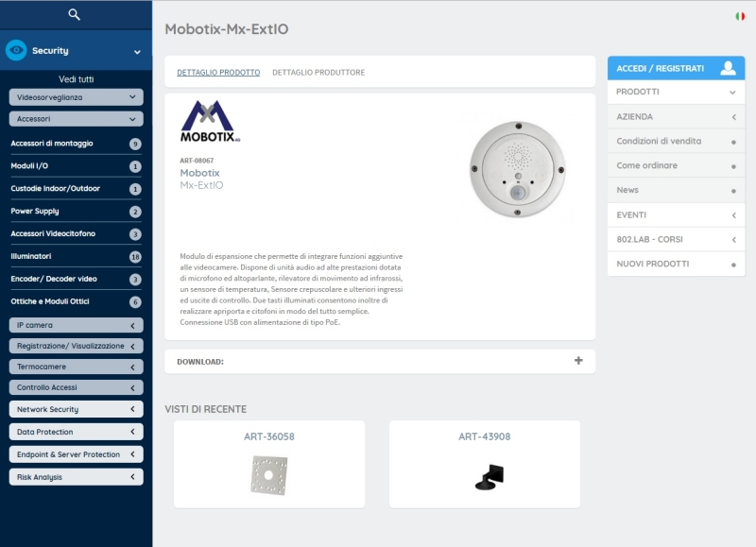Click the bullet dot beside Condizioni di vendita
The image size is (756, 547).
coord(733,142)
